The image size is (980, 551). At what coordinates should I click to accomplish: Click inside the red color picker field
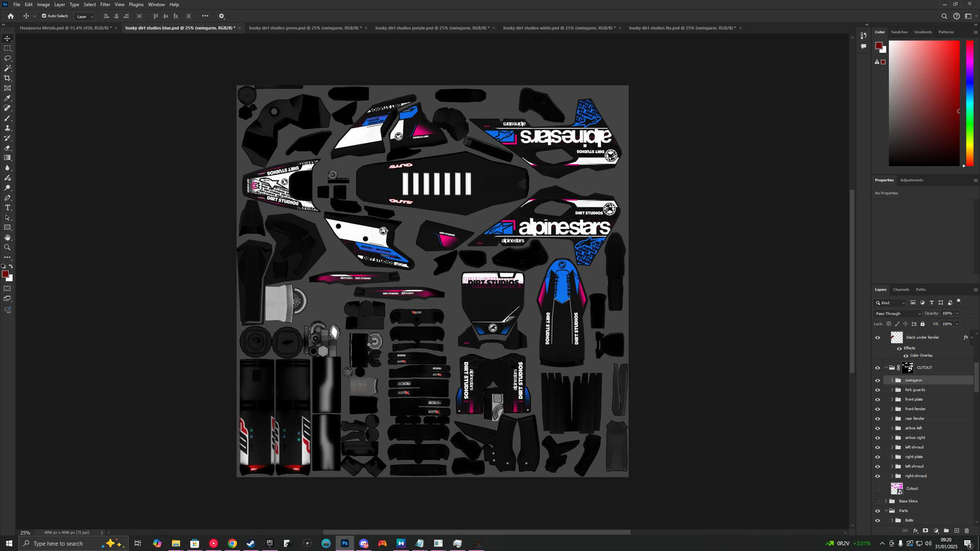click(x=924, y=103)
